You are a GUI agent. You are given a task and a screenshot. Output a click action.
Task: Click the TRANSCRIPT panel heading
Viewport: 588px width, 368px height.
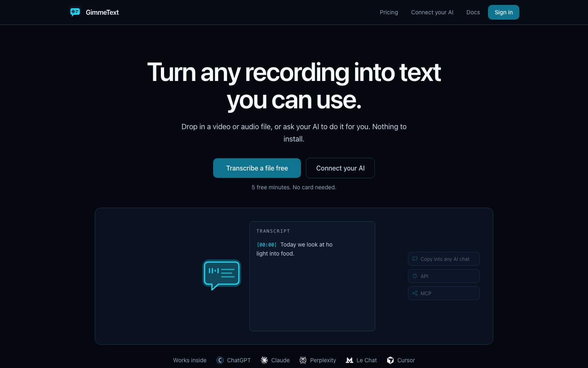point(273,231)
